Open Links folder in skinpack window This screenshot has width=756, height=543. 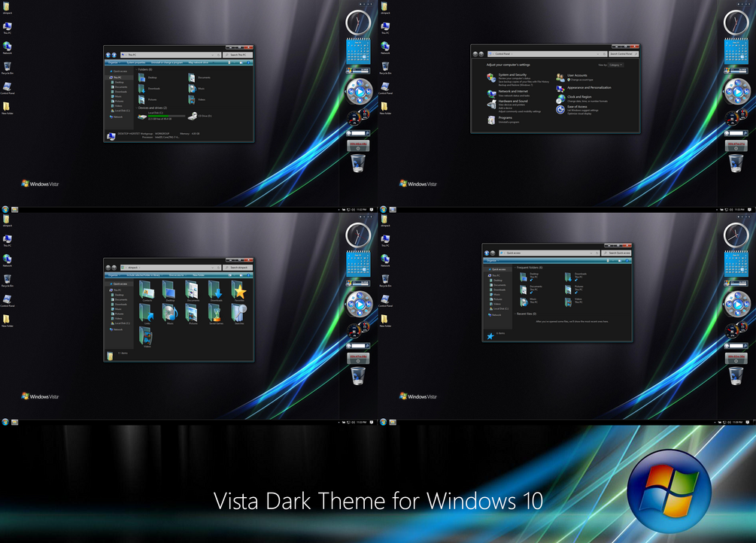(147, 314)
